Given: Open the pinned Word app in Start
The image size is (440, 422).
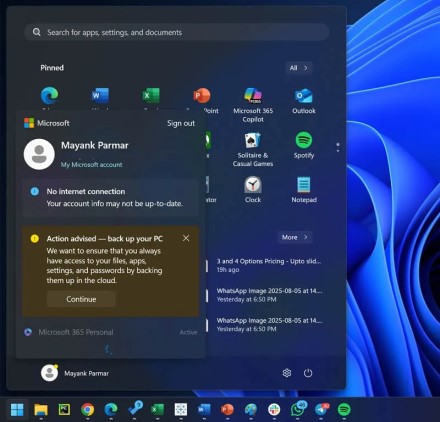Looking at the screenshot, I should (x=100, y=96).
